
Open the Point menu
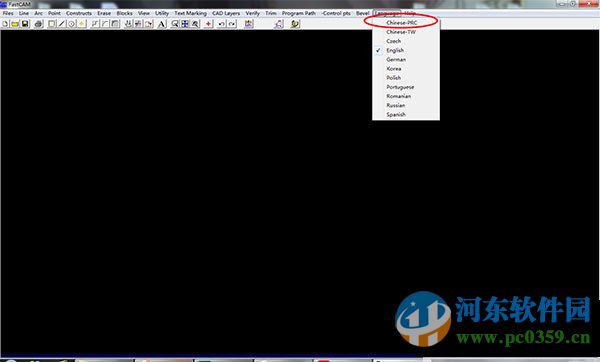tap(54, 13)
